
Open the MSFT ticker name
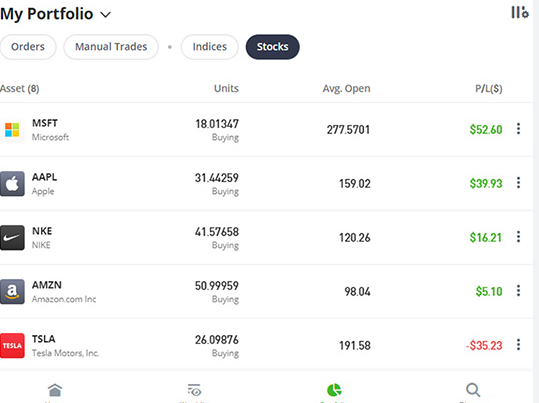(45, 123)
